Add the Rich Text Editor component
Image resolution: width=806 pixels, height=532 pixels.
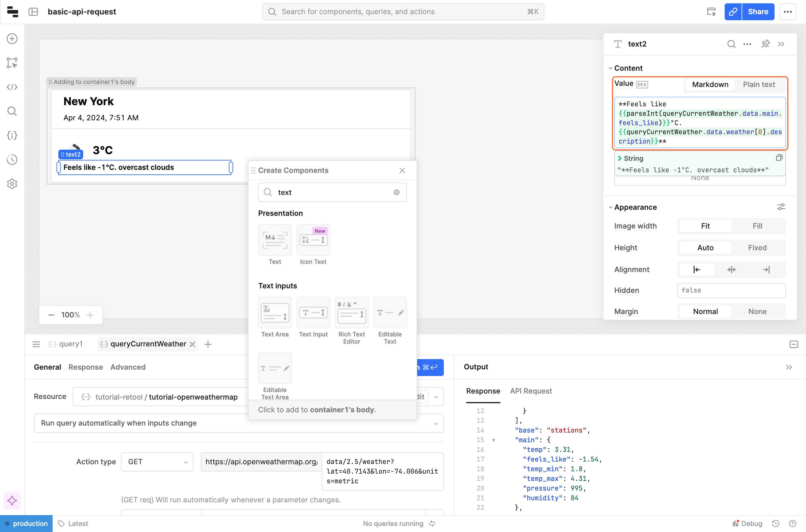[x=351, y=313]
